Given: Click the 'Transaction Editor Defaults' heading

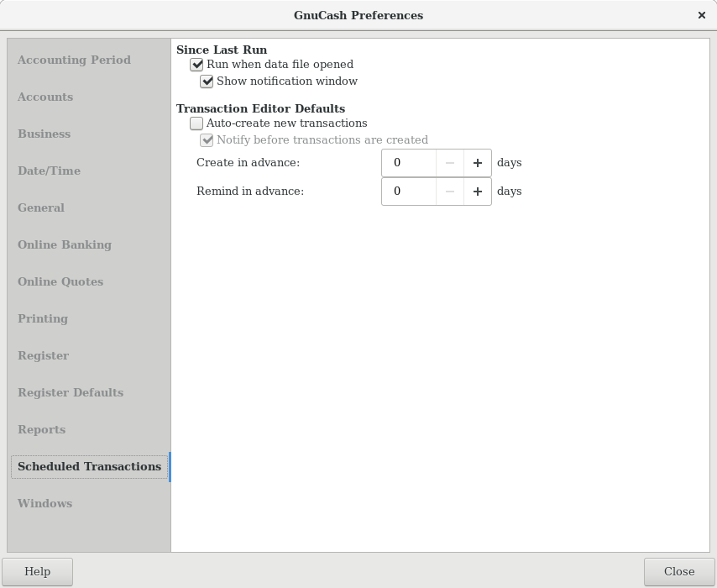Looking at the screenshot, I should tap(260, 108).
